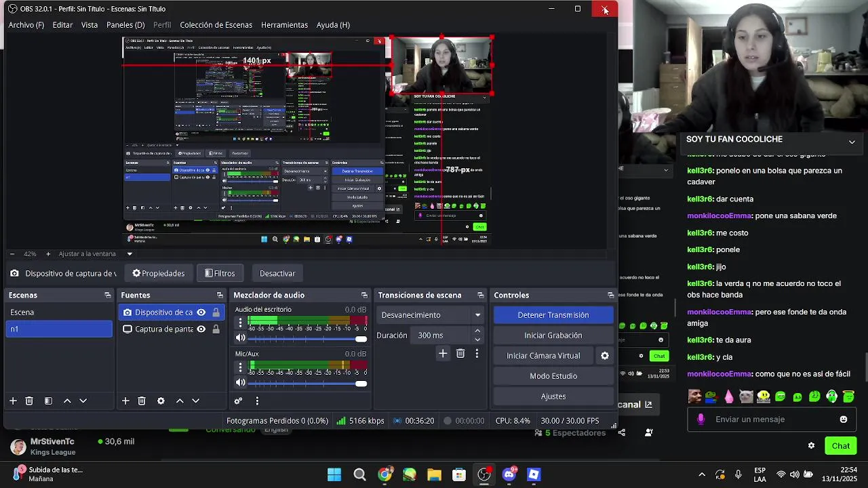Pop out Controles dock panel icon
The image size is (868, 488).
pyautogui.click(x=611, y=295)
